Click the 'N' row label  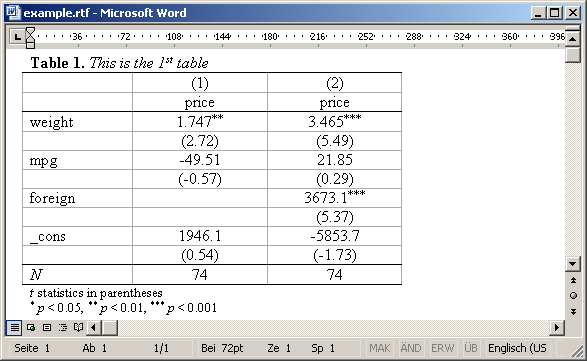pyautogui.click(x=36, y=275)
